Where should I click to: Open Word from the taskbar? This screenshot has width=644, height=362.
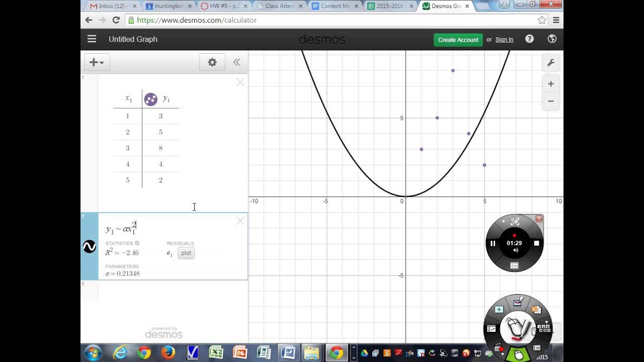pyautogui.click(x=288, y=353)
